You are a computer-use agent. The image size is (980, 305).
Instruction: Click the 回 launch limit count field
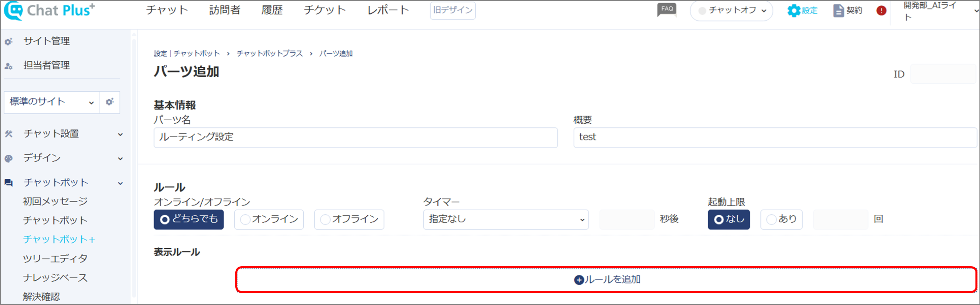click(840, 219)
